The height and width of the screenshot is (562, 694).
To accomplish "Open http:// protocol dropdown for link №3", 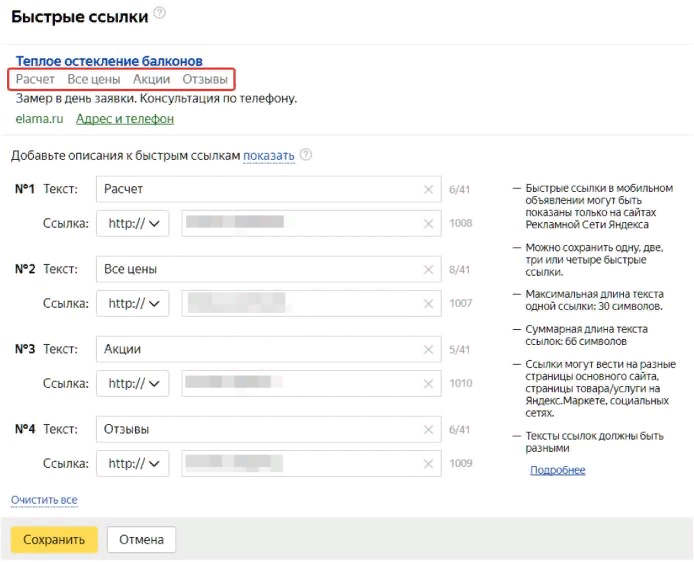I will tap(133, 383).
